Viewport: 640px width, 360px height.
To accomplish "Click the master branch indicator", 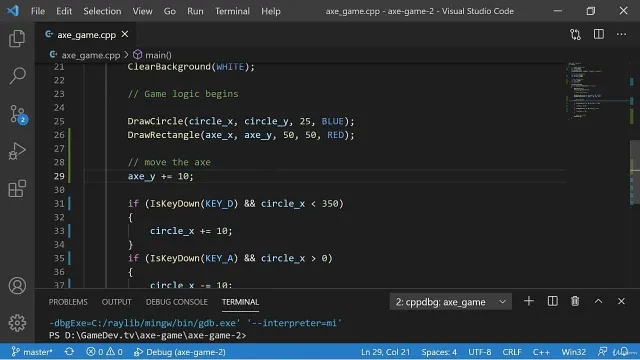I will pos(32,352).
